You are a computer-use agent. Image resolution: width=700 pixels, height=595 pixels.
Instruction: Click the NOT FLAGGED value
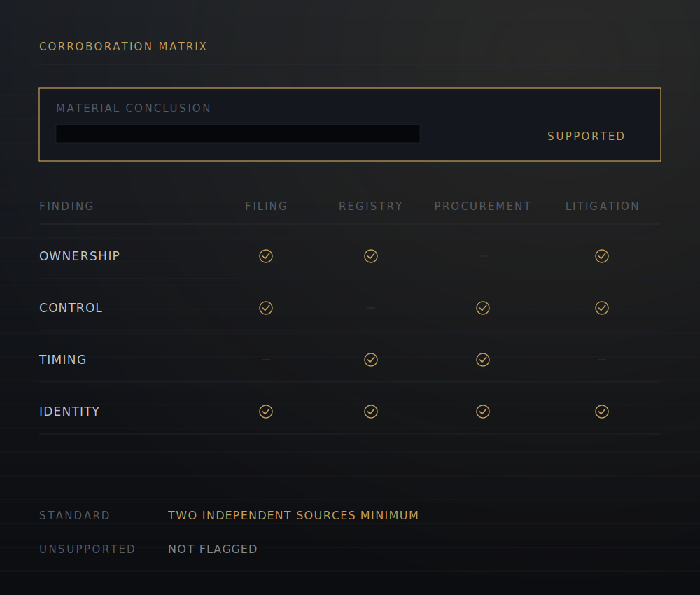(213, 549)
